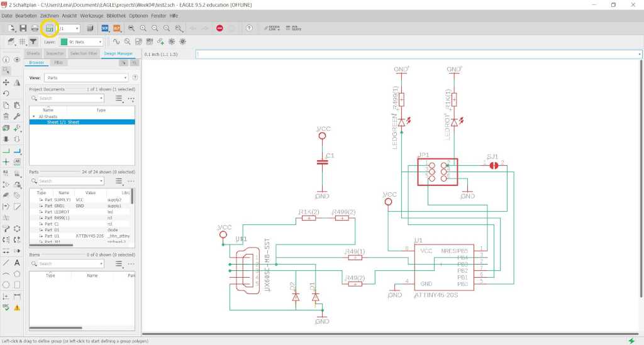Open the Ansicht menu
Viewport: 644px width, 345px height.
[69, 16]
